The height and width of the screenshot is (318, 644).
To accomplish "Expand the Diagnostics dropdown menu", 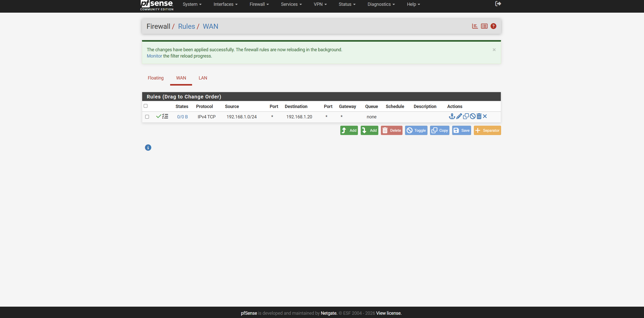I will click(381, 4).
